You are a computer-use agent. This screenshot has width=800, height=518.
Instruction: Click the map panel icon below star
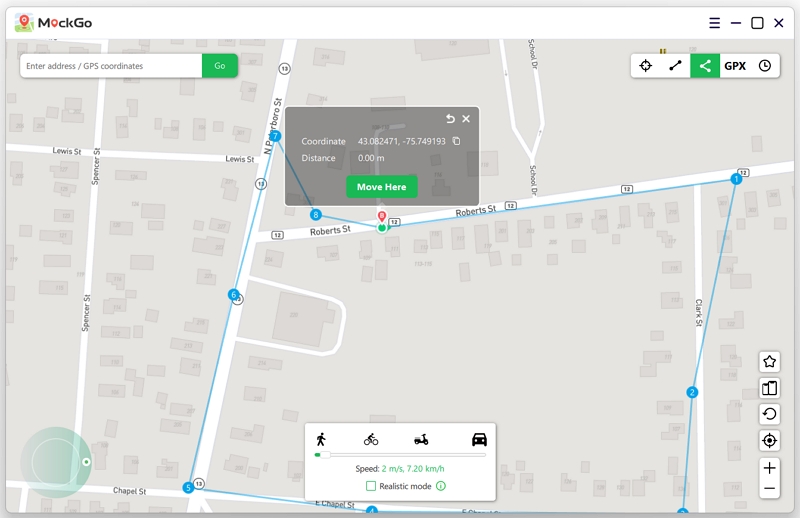[769, 388]
